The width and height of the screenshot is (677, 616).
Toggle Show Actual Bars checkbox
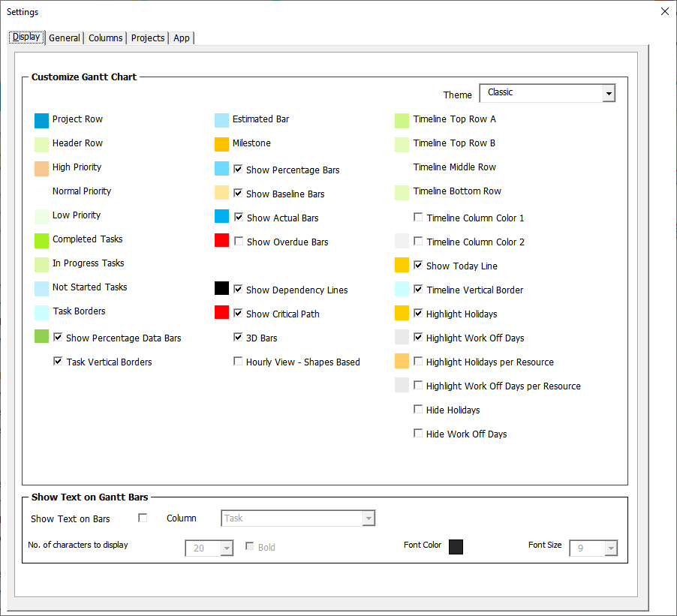pos(239,217)
